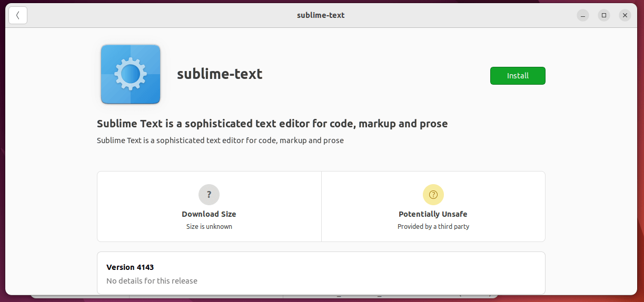The width and height of the screenshot is (644, 302).
Task: Click the bold Sublime Text summary headline
Action: [x=272, y=124]
